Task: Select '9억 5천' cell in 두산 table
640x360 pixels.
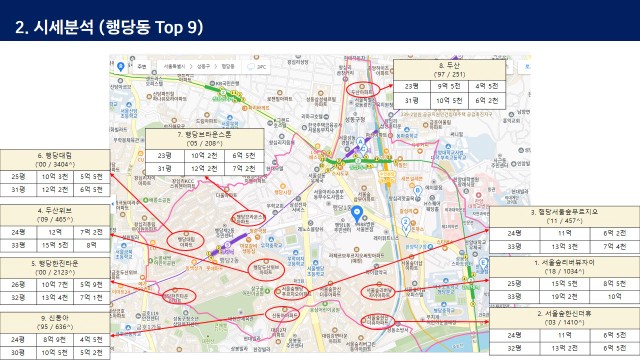Action: (449, 86)
